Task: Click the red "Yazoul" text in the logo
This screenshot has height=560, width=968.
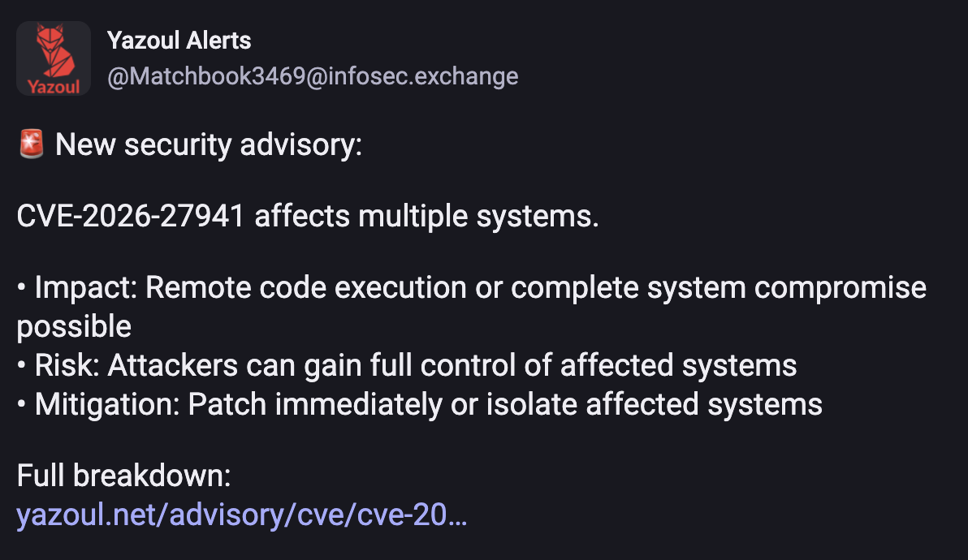Action: [54, 86]
